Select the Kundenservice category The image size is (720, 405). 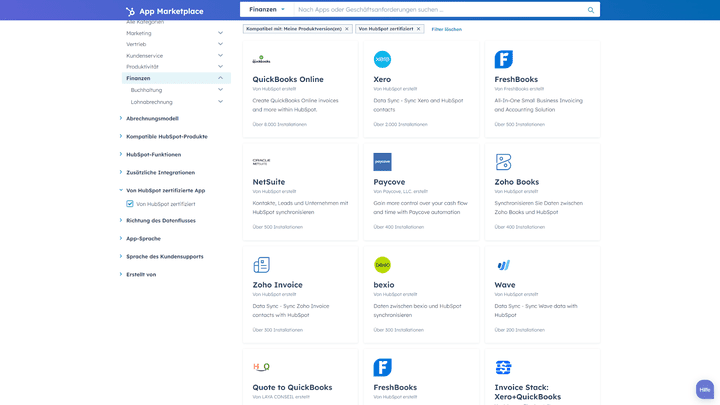145,56
